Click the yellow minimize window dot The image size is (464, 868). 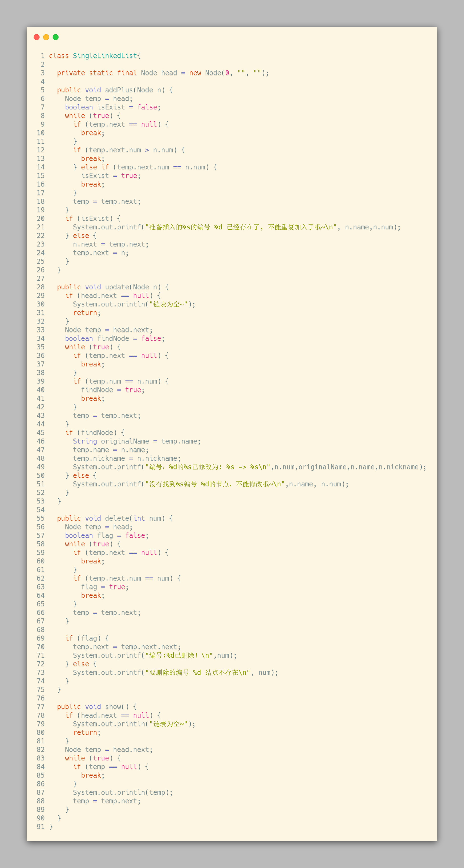point(46,37)
